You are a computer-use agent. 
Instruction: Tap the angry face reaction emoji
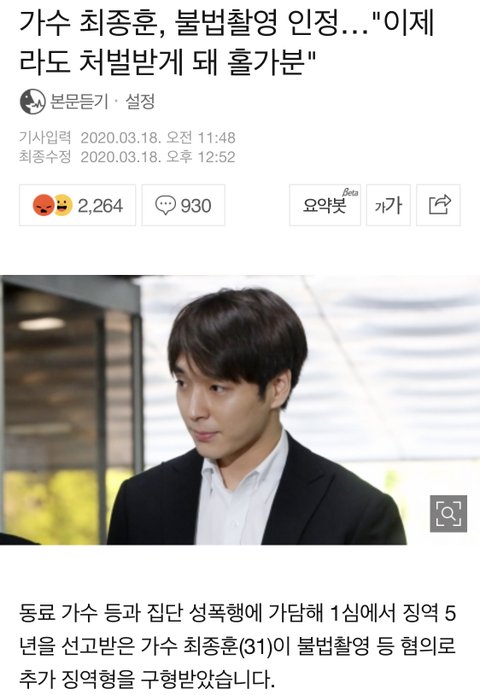coord(43,206)
